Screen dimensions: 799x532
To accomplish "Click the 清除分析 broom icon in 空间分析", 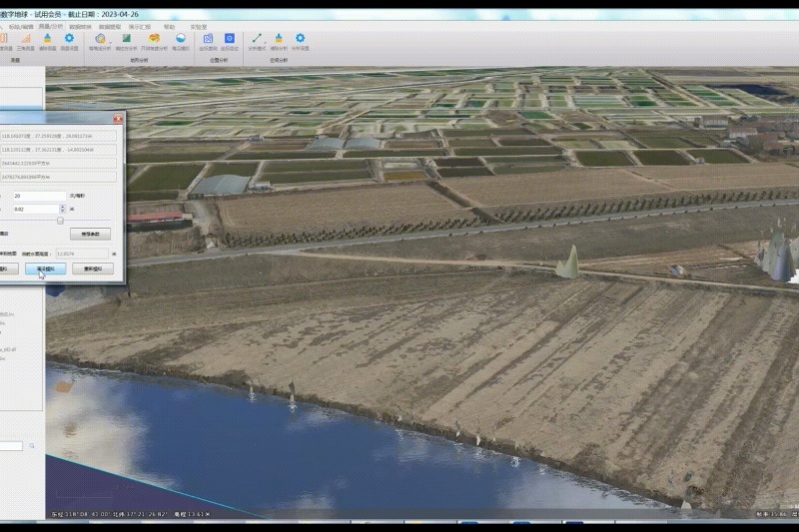I will [278, 40].
